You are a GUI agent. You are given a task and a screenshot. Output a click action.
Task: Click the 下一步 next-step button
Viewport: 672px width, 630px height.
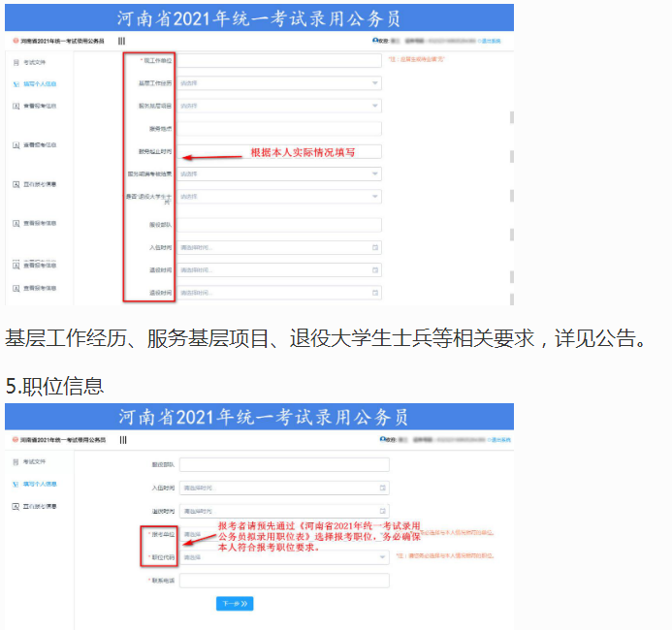tap(235, 604)
